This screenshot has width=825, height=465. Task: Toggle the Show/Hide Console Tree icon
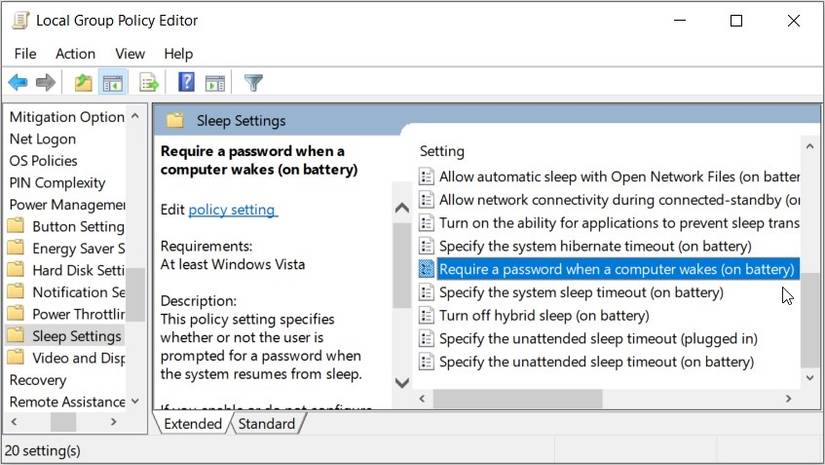tap(113, 82)
